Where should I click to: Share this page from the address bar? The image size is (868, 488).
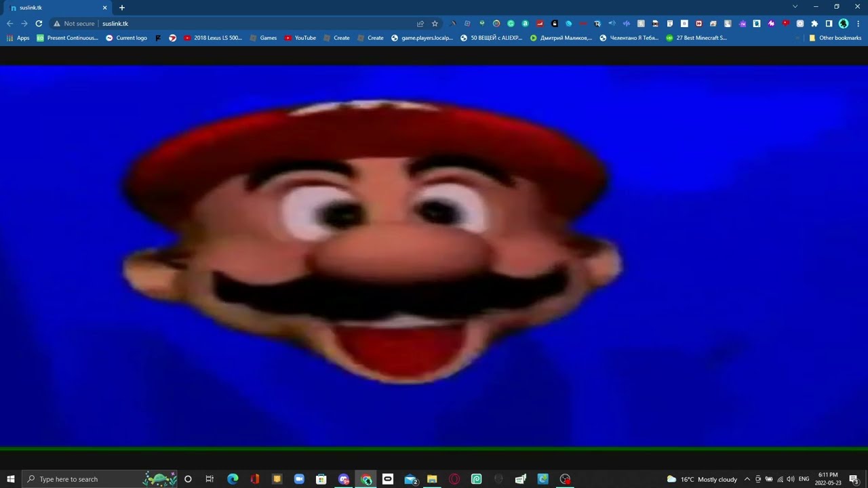coord(420,23)
